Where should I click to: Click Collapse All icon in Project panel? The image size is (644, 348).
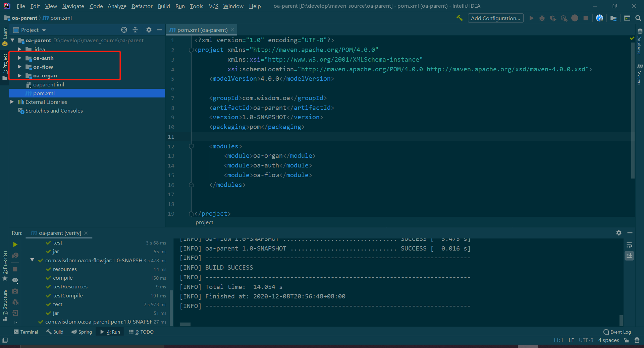(x=135, y=30)
